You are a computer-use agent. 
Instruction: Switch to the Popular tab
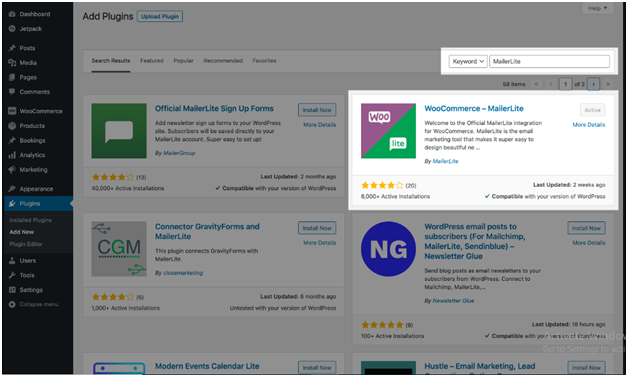click(x=183, y=60)
